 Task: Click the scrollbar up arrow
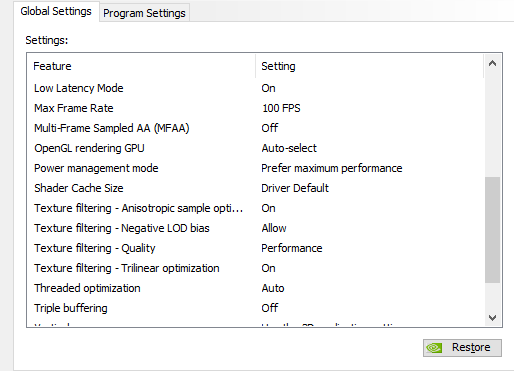pyautogui.click(x=492, y=63)
